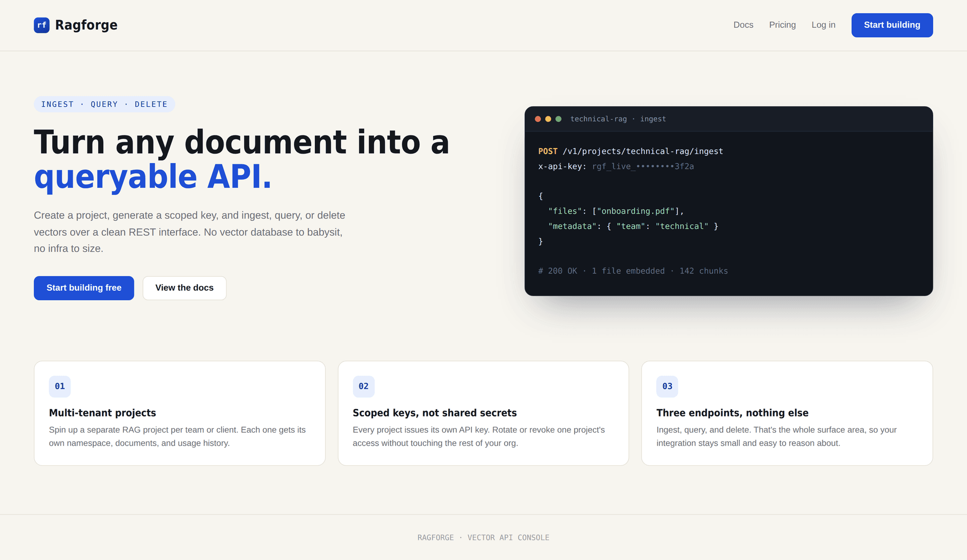Click the technical-rag · ingest window title

click(618, 119)
